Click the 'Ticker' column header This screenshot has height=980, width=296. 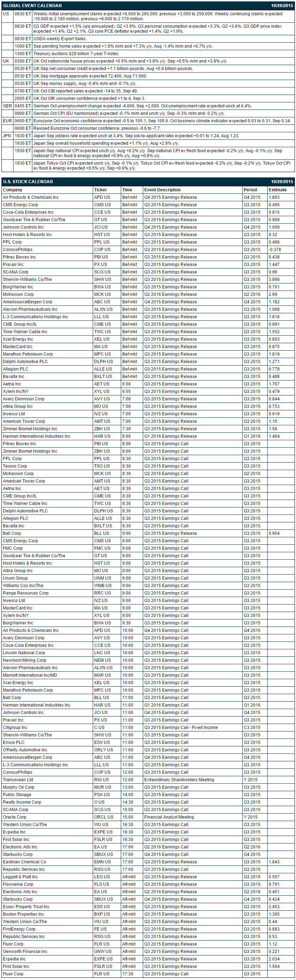[100, 190]
